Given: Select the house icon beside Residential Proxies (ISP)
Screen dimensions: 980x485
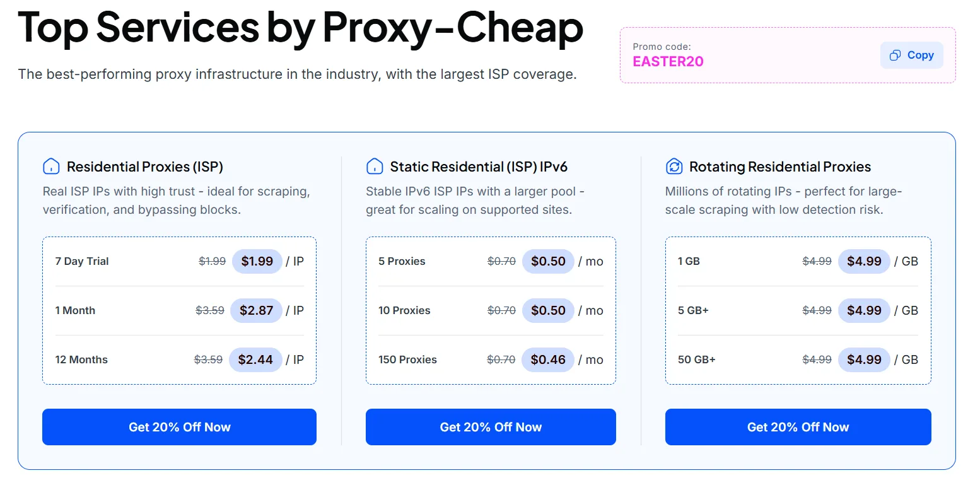Looking at the screenshot, I should pyautogui.click(x=50, y=166).
